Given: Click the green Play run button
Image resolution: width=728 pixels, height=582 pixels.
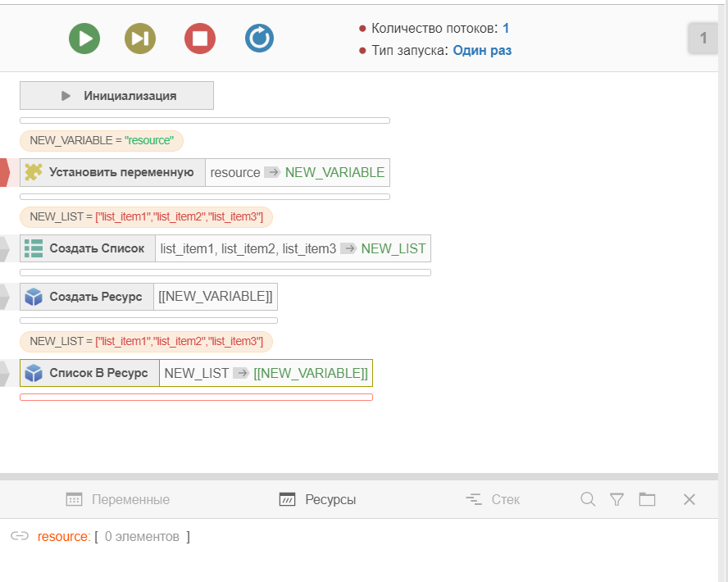Looking at the screenshot, I should pos(84,38).
